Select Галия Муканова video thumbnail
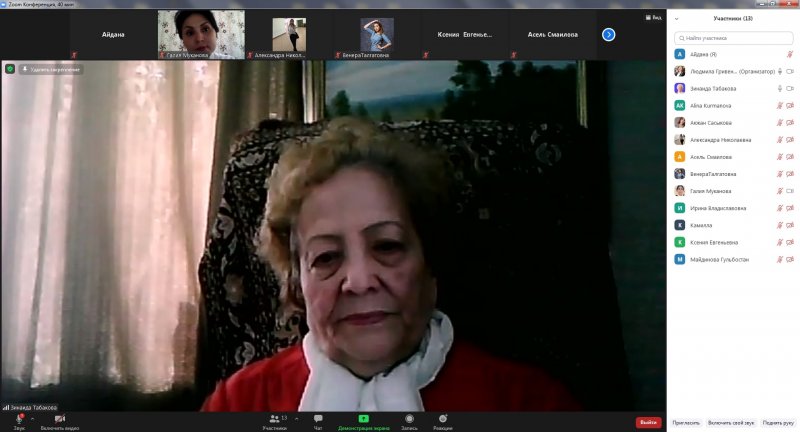800x432 pixels. pyautogui.click(x=201, y=35)
